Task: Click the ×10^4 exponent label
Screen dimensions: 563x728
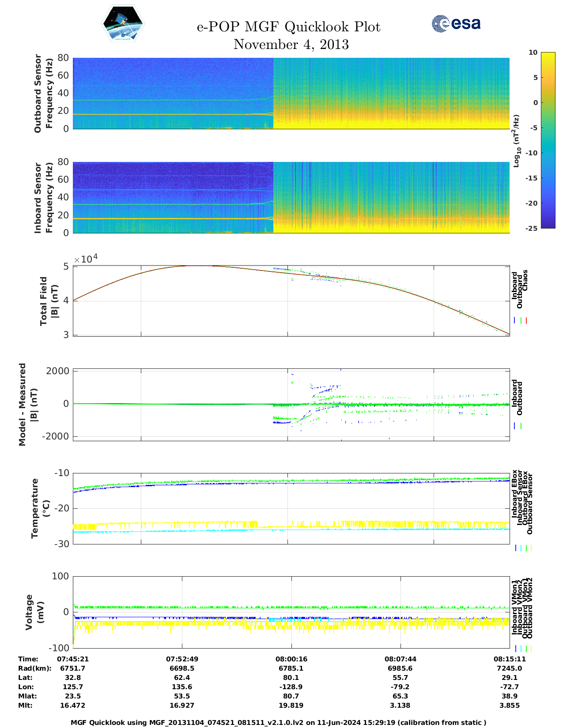Action: [86, 259]
